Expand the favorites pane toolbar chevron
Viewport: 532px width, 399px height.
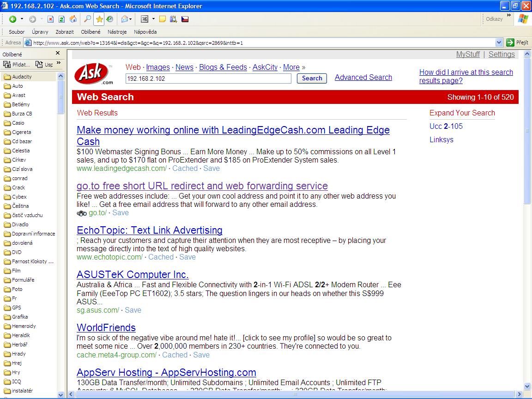59,63
